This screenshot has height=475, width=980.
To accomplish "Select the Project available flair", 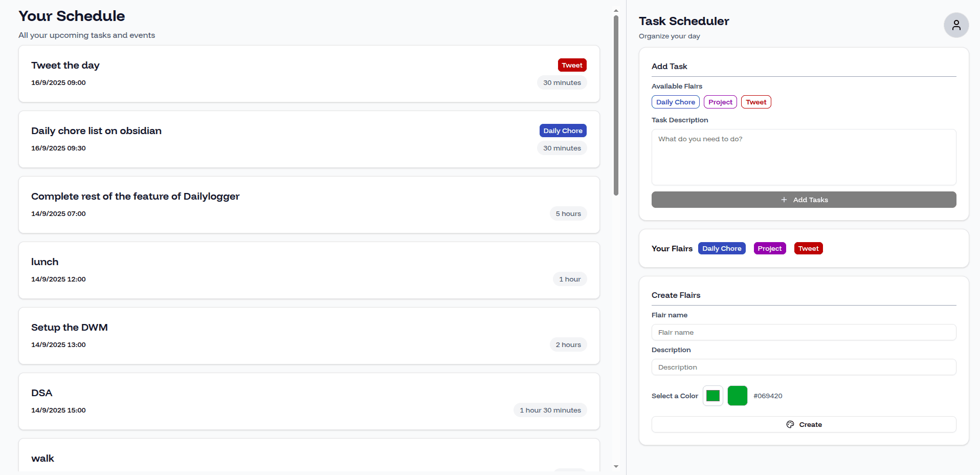I will (x=720, y=102).
